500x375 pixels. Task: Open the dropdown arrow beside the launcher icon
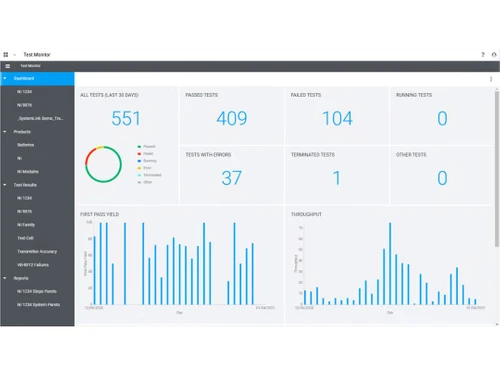tap(15, 55)
